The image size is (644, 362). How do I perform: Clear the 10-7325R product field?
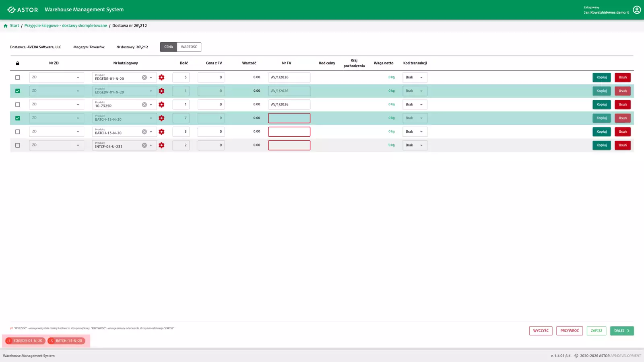pos(144,105)
